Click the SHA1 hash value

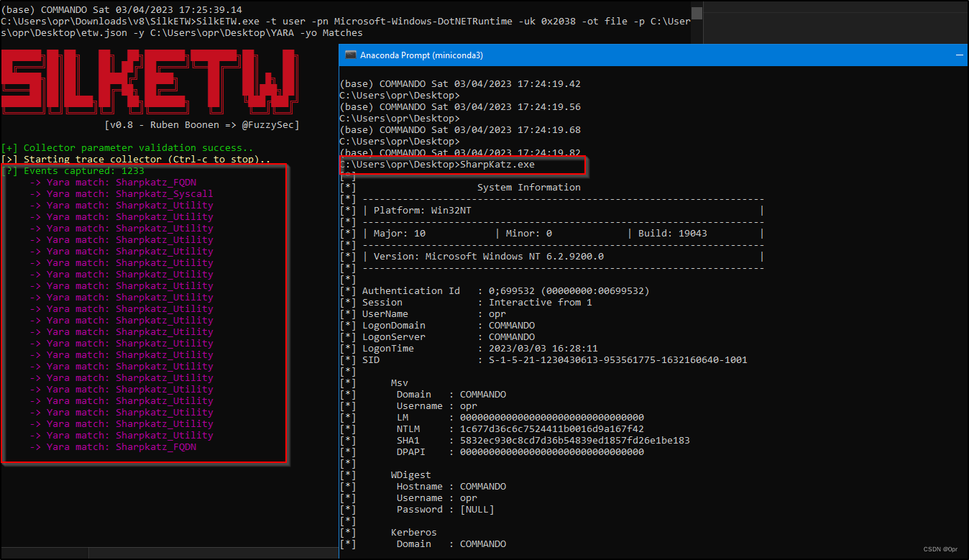coord(575,441)
